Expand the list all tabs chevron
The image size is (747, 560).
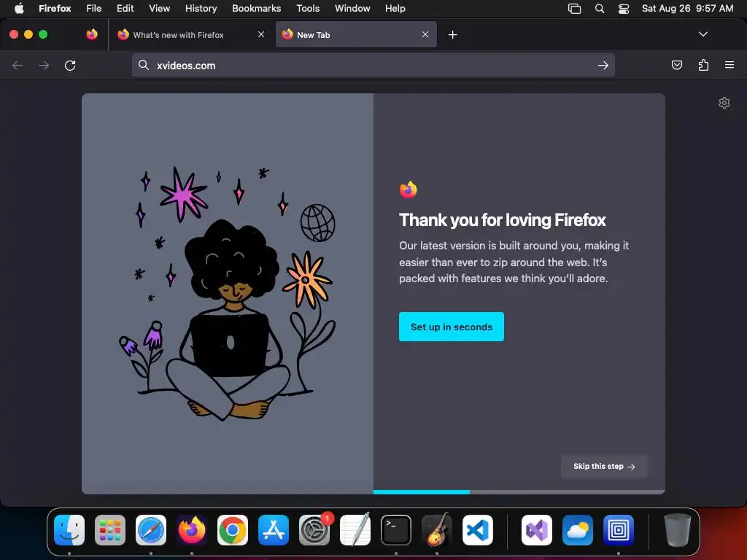click(703, 34)
